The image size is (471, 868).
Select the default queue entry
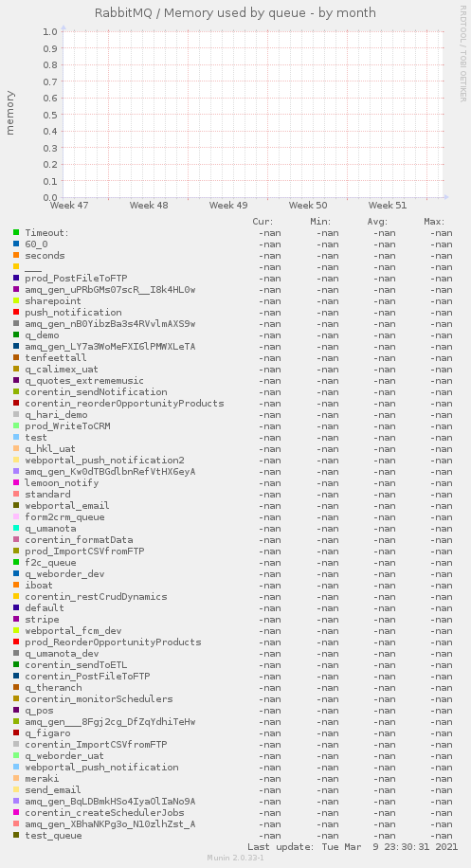pyautogui.click(x=45, y=607)
